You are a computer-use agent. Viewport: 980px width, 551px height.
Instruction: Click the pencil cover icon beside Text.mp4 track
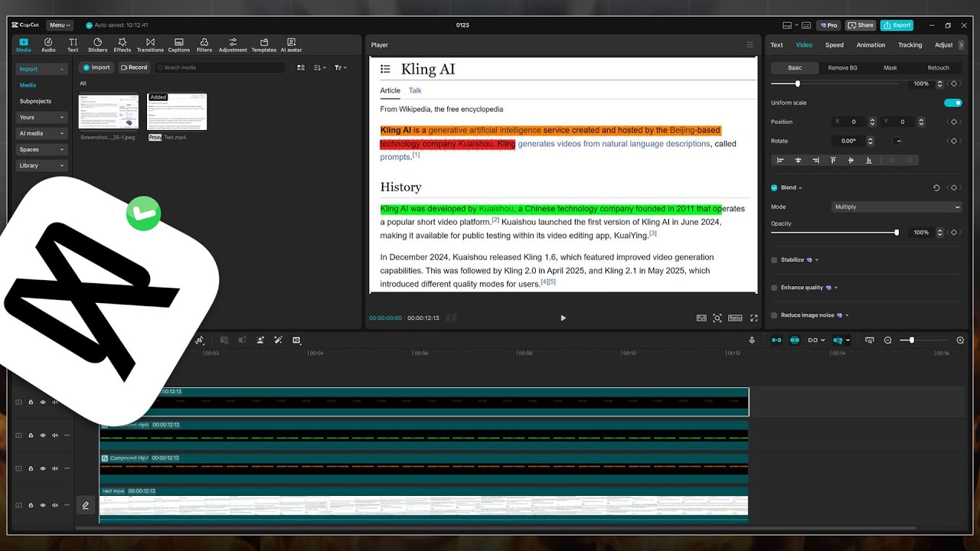coord(86,505)
